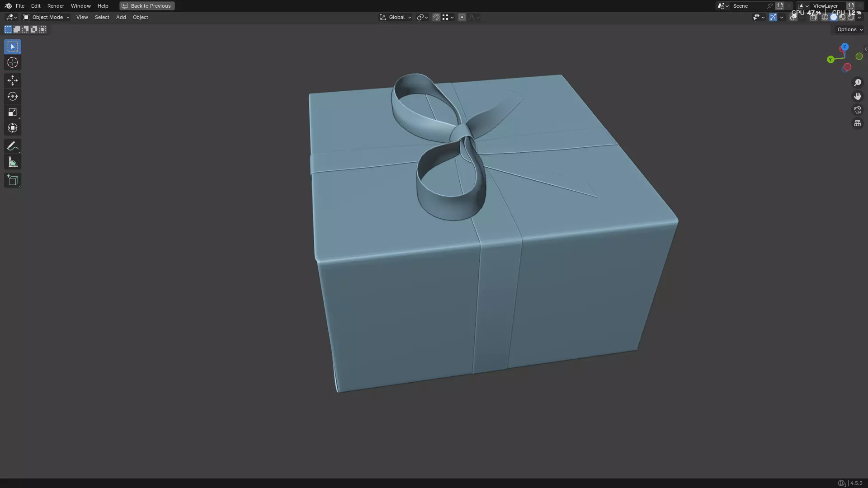Open Global transform orientation dropdown
The image size is (868, 488).
[396, 17]
